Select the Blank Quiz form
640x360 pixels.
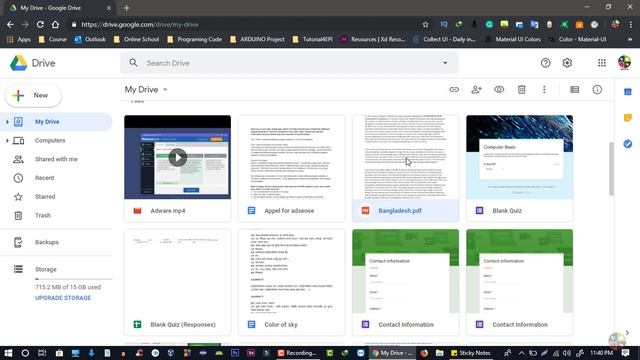[x=520, y=168]
